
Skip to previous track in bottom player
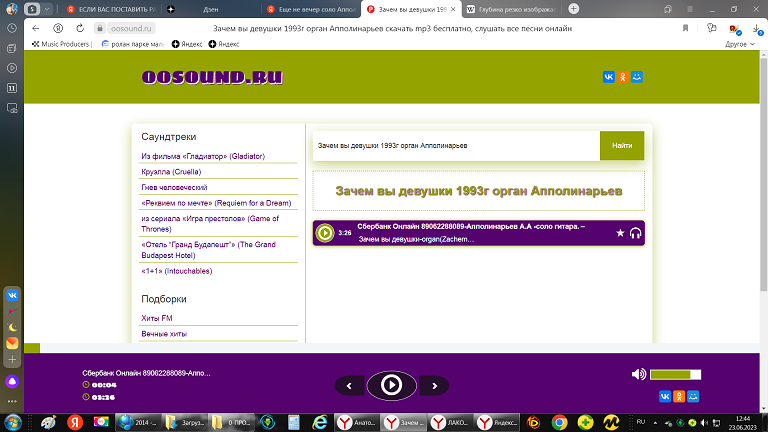tap(349, 386)
